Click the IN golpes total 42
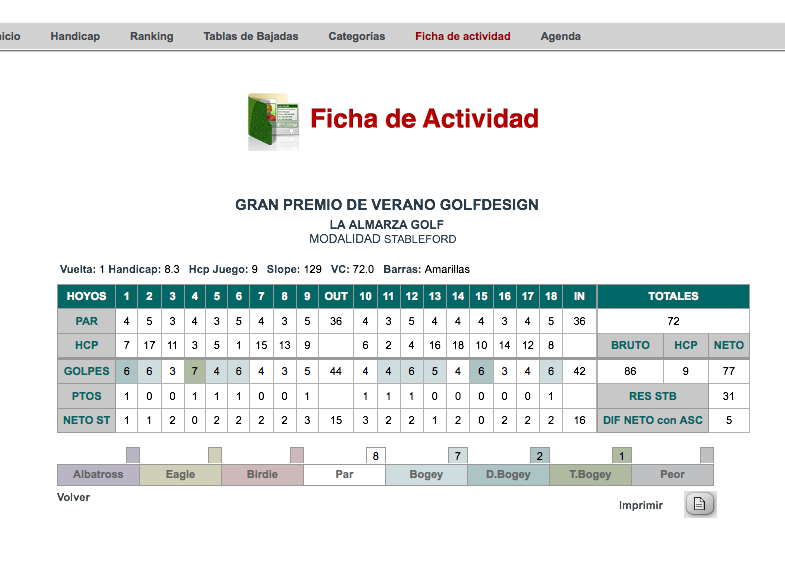 pos(579,371)
